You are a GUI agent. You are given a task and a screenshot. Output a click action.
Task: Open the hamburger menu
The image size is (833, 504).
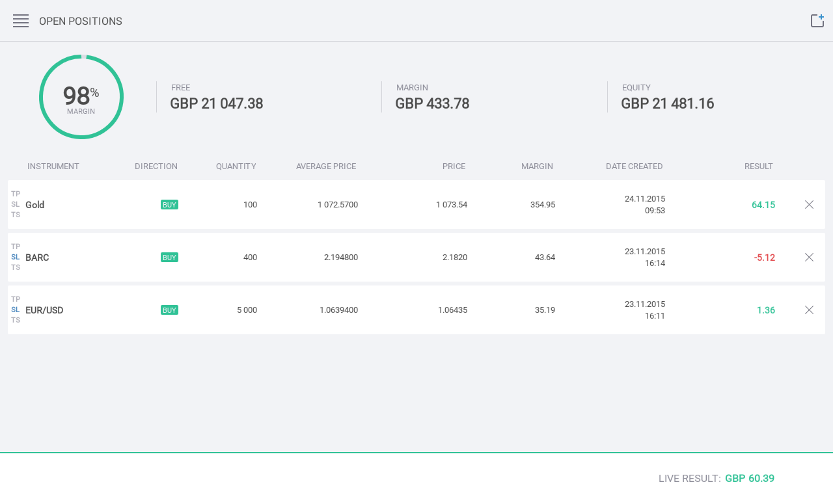coord(21,21)
